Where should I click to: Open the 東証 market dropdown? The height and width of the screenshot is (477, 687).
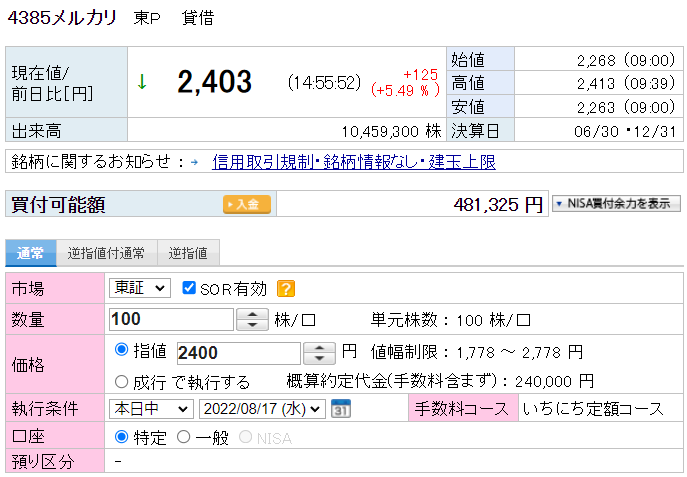pyautogui.click(x=140, y=288)
